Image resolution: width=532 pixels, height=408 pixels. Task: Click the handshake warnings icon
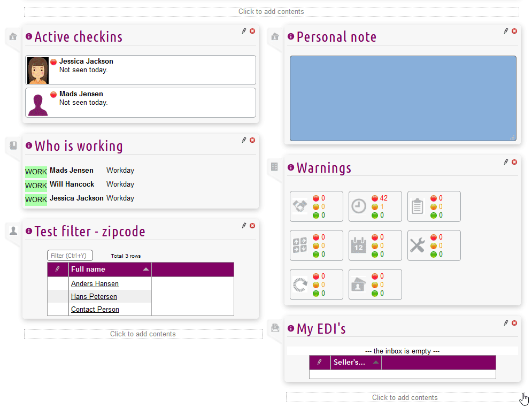300,206
